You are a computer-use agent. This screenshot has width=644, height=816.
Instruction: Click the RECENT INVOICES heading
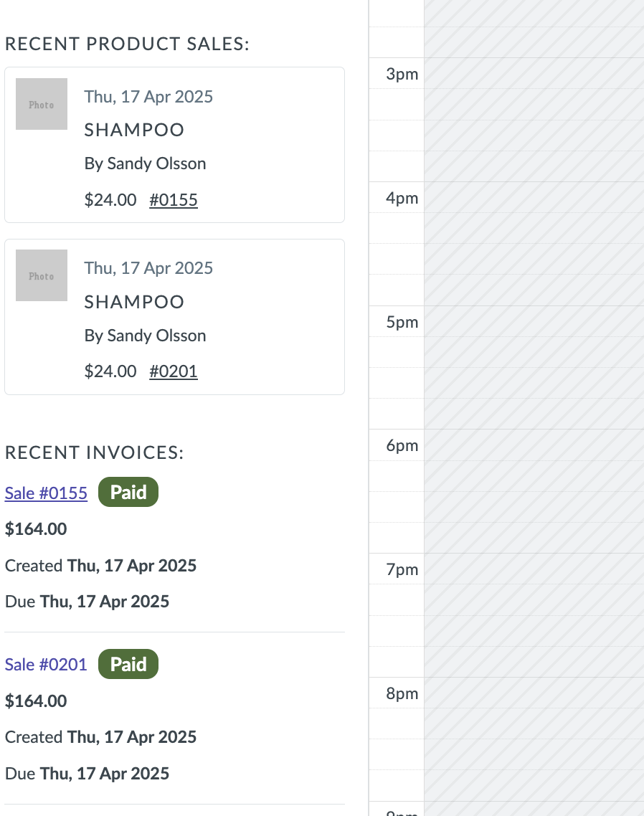coord(93,452)
